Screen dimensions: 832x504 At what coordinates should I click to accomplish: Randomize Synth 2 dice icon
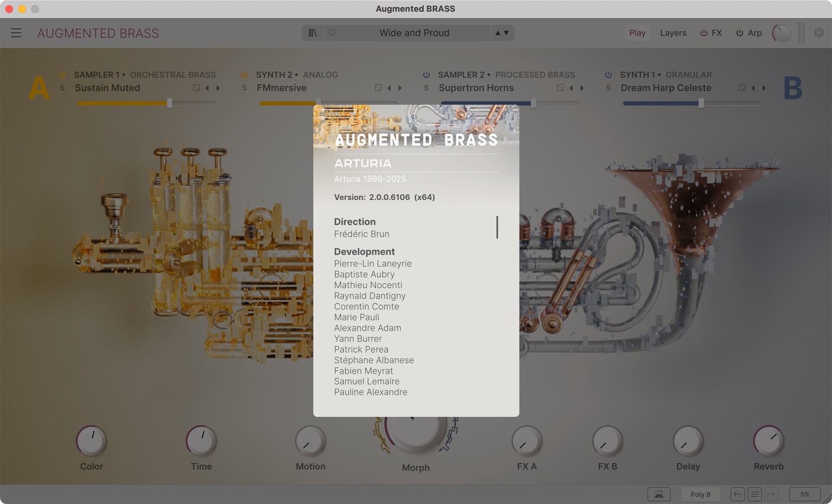click(x=378, y=88)
